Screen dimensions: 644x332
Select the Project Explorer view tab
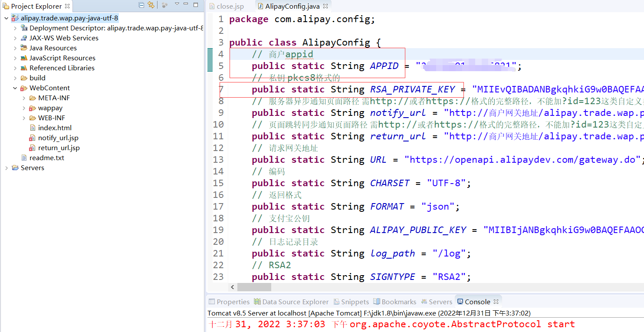(36, 6)
